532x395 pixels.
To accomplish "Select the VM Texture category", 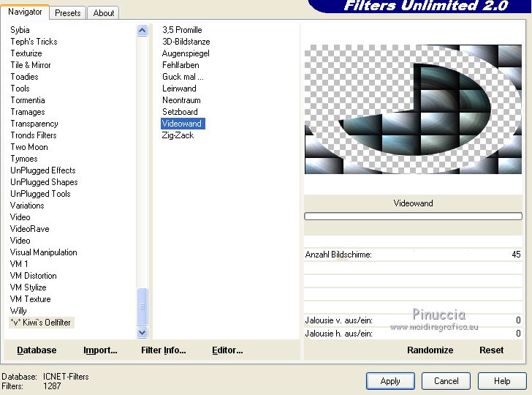I will tap(30, 300).
